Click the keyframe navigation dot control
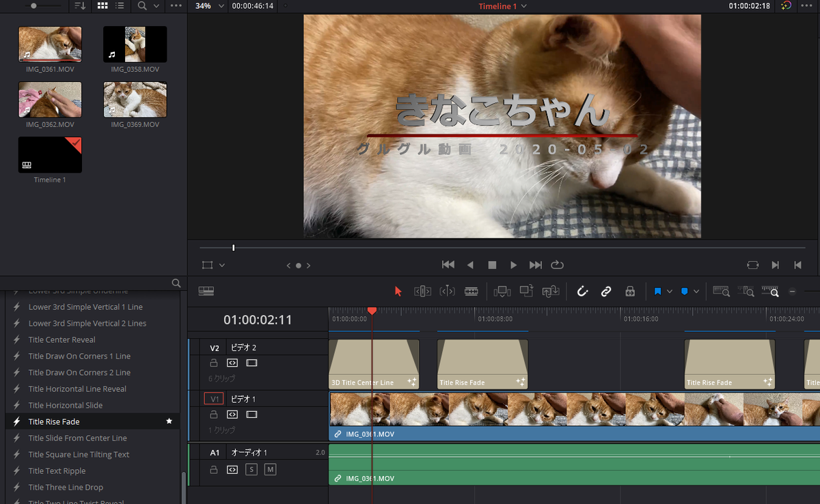This screenshot has width=820, height=504. pyautogui.click(x=299, y=265)
